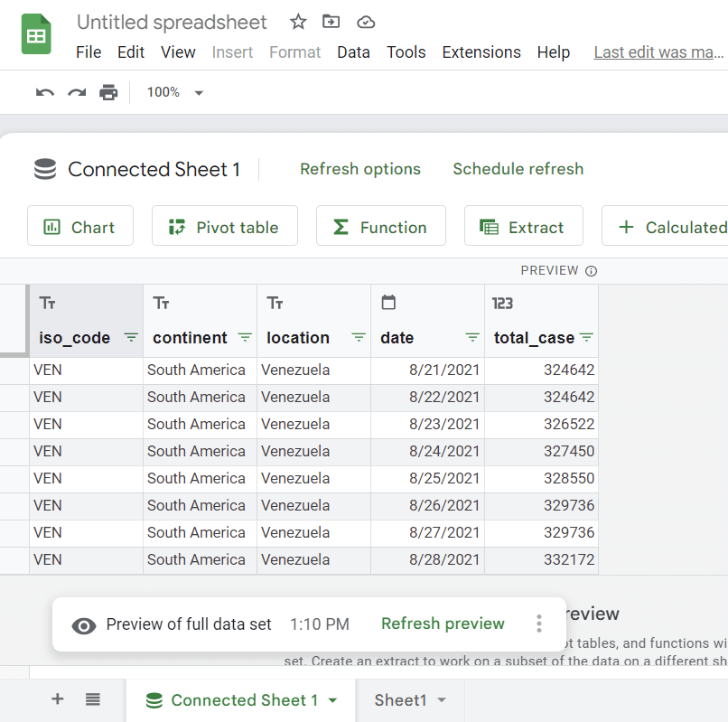
Task: Open the Sheet1 tab dropdown arrow
Action: point(442,699)
